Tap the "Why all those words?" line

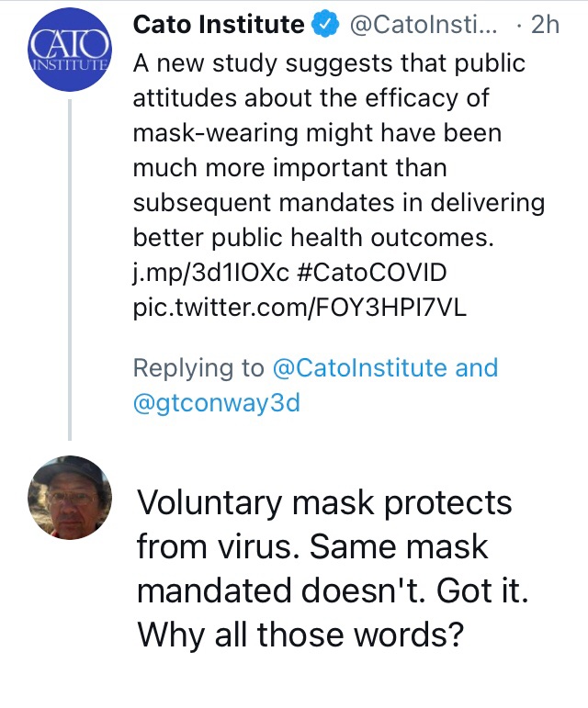pyautogui.click(x=298, y=635)
